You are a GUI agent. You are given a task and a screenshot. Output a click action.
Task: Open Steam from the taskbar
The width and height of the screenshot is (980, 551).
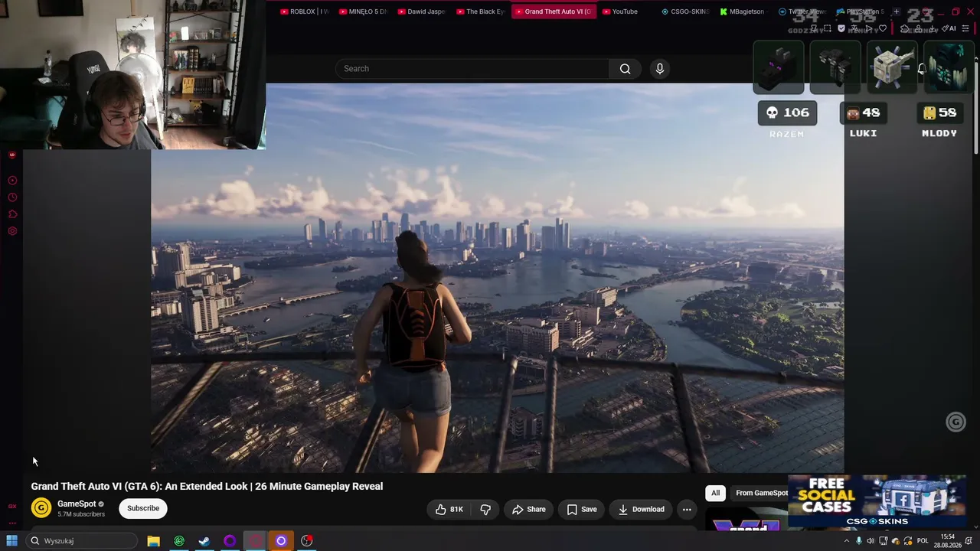[x=204, y=541]
